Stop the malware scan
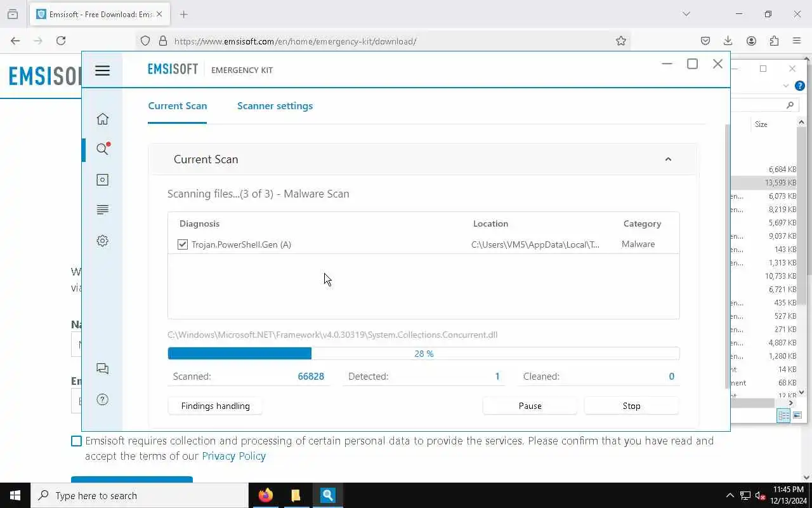This screenshot has height=508, width=812. [631, 406]
